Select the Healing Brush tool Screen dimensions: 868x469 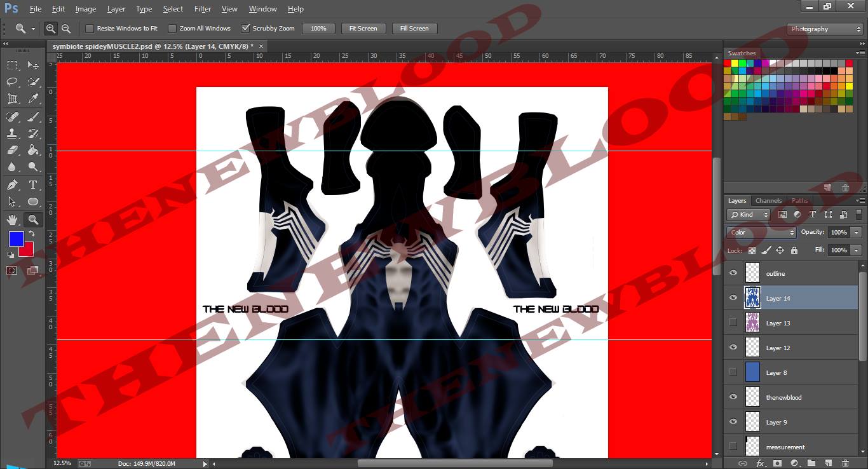(12, 117)
